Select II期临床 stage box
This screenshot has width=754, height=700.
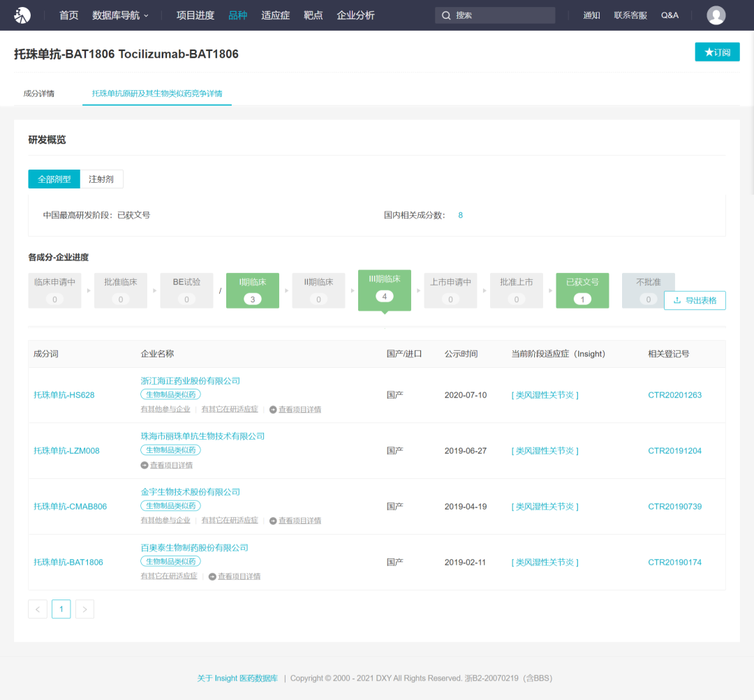(318, 290)
